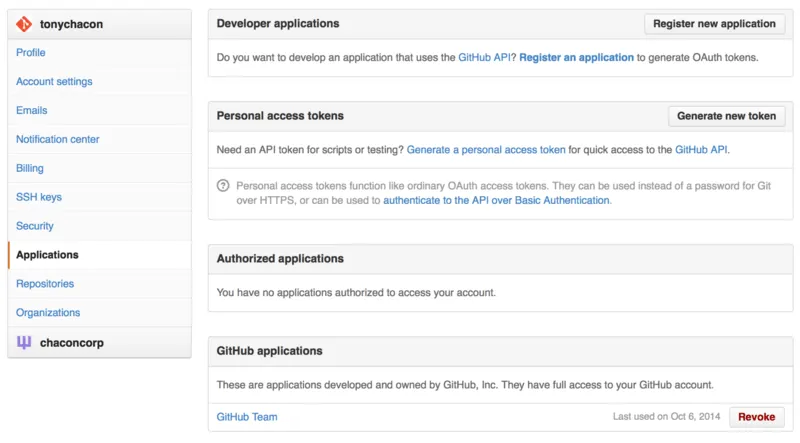Open Organizations settings
Screen dimensions: 800x443
[48, 312]
